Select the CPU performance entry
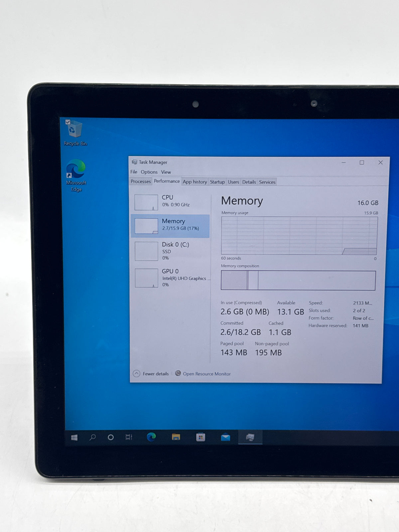Screen dimensions: 399x532 (171, 202)
